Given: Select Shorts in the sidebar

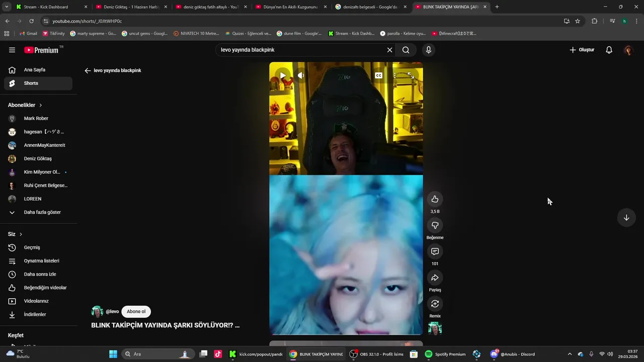Looking at the screenshot, I should (38, 83).
